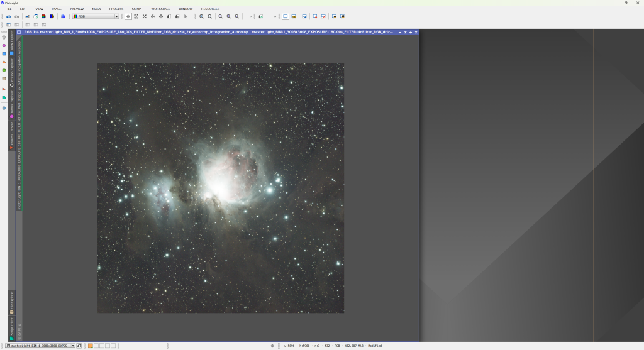Screen dimensions: 644x350
Task: Open the PROCESS menu
Action: pos(116,9)
